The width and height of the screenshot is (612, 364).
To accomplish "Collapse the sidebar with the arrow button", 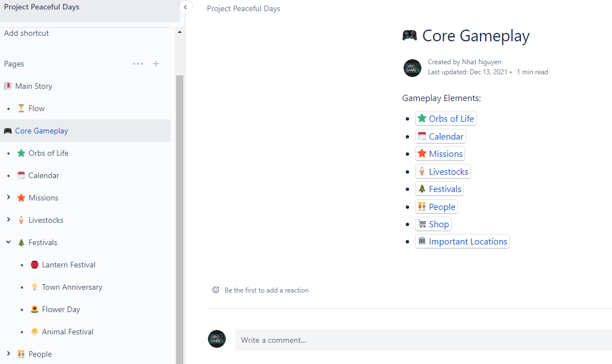I will [185, 7].
